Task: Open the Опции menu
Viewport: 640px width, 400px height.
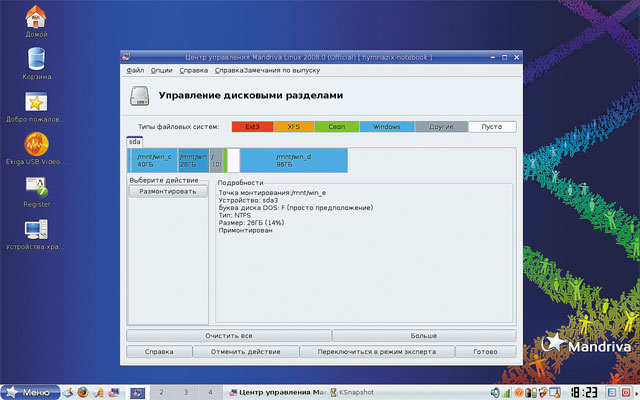Action: (x=162, y=71)
